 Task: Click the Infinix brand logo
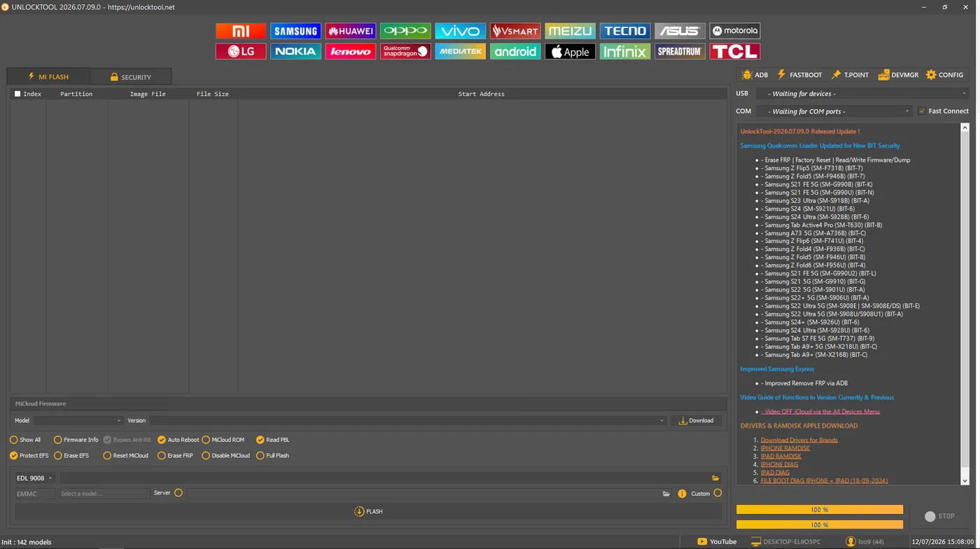pyautogui.click(x=625, y=51)
